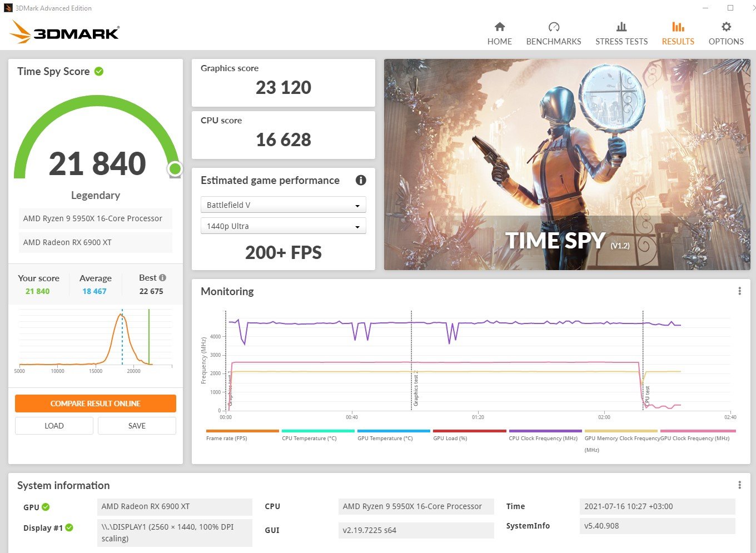This screenshot has height=553, width=756.
Task: Toggle the GPU Temperature legend series
Action: 394,435
